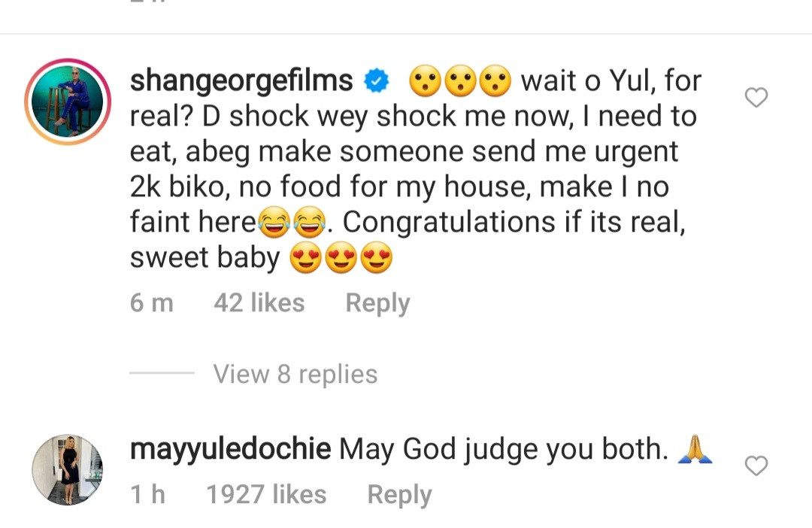View the 1927 likes on mayyuledochie's comment
The width and height of the screenshot is (812, 528).
pos(267,494)
